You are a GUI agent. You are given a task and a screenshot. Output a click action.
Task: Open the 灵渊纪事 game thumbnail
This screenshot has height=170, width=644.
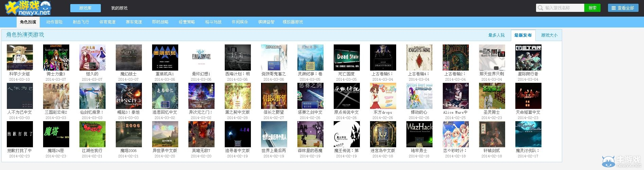click(x=310, y=57)
